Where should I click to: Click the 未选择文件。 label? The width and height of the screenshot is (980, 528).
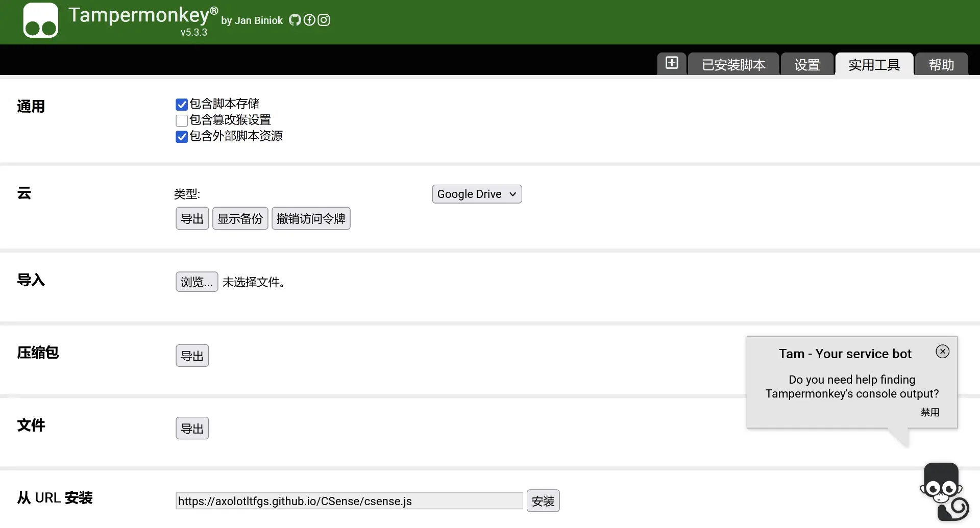click(x=254, y=282)
